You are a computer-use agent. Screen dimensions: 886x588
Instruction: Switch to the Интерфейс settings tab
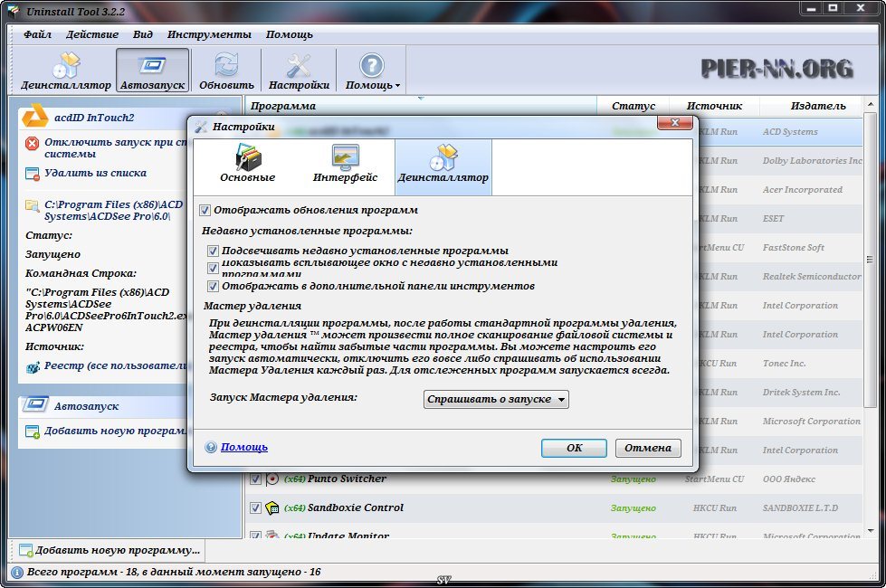tap(345, 166)
